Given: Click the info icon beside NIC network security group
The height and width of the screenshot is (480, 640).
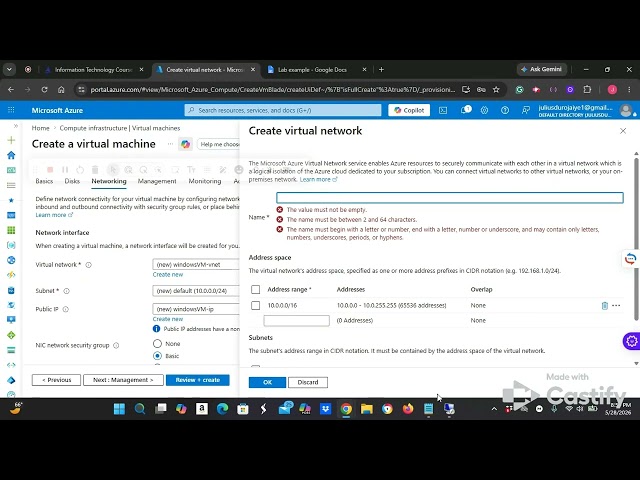Looking at the screenshot, I should pyautogui.click(x=116, y=346).
